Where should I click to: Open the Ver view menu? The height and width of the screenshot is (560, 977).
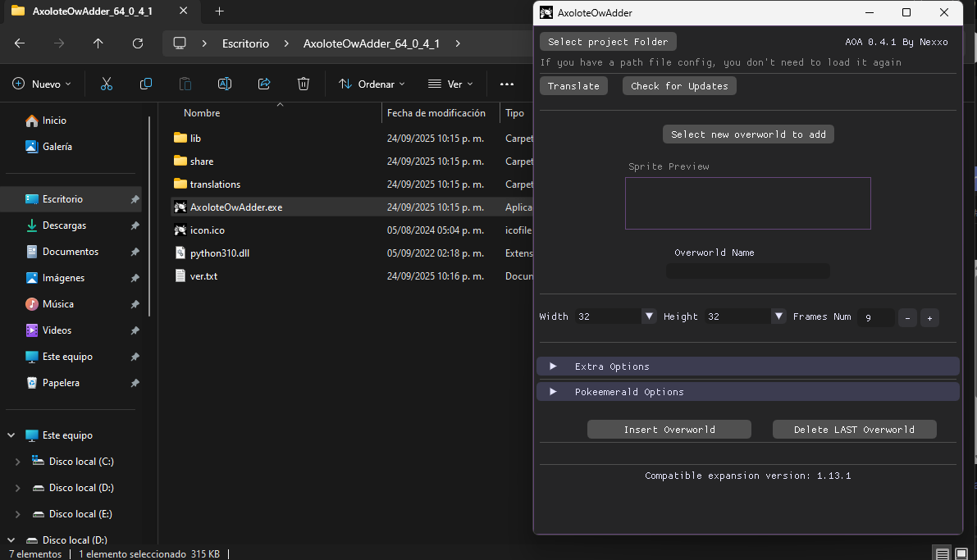450,84
